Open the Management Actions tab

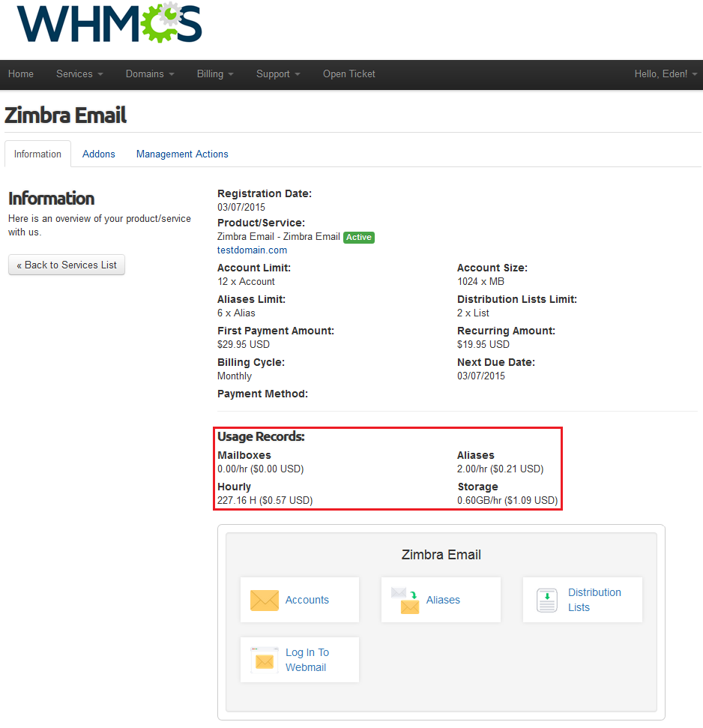[x=182, y=154]
